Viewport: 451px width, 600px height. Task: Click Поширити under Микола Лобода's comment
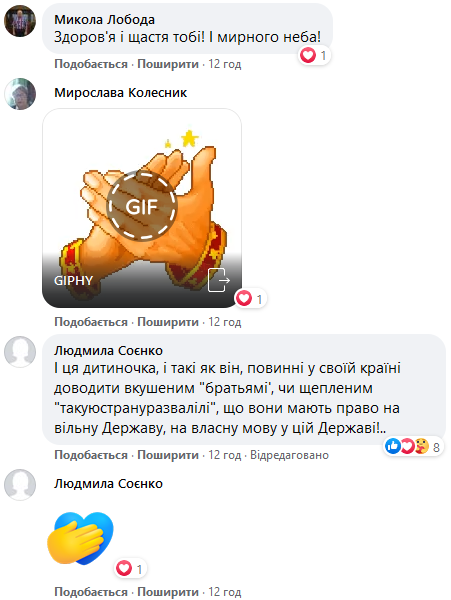click(168, 64)
